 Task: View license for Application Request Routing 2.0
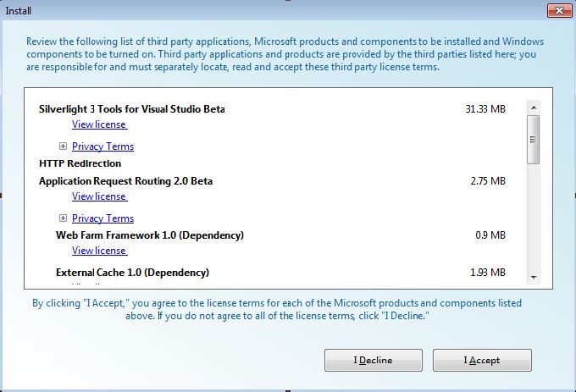tap(100, 196)
